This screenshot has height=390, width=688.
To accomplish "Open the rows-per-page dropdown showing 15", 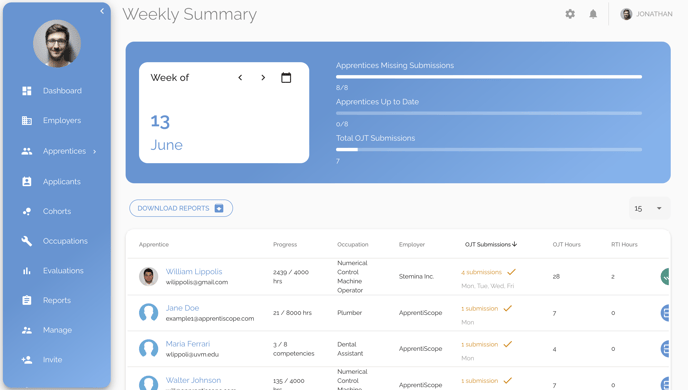I will [649, 208].
